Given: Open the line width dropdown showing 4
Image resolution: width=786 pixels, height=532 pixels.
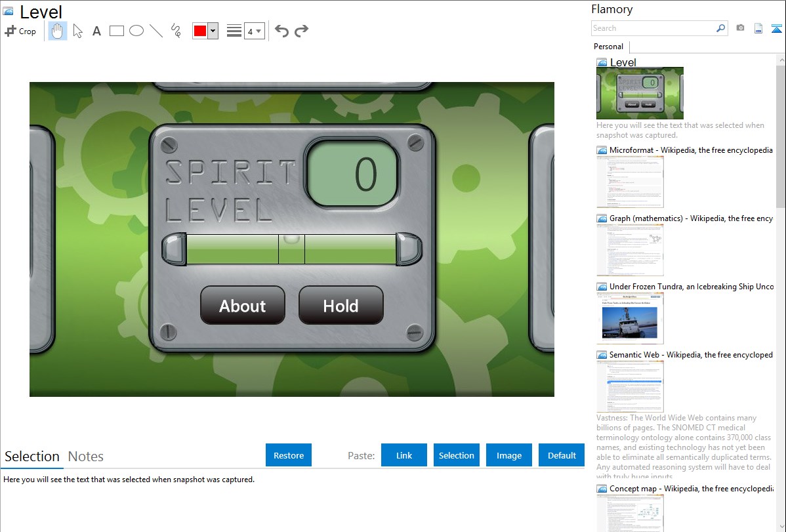Looking at the screenshot, I should tap(254, 31).
